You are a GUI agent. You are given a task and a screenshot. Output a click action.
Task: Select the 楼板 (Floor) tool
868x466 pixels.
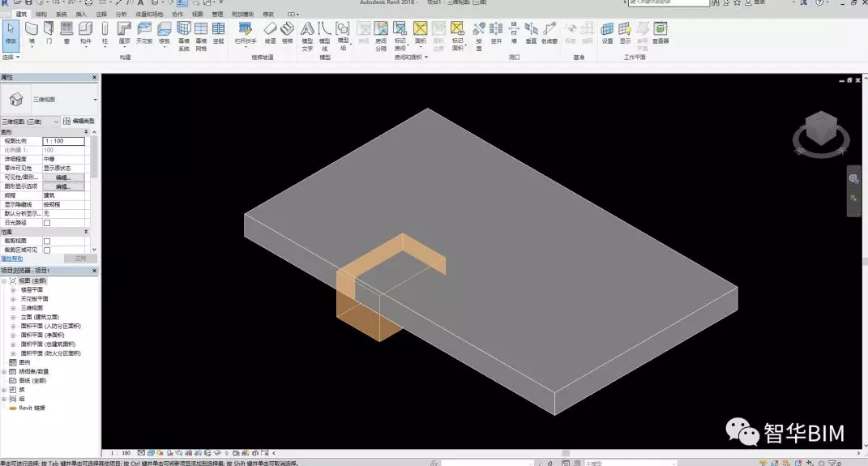tap(165, 32)
